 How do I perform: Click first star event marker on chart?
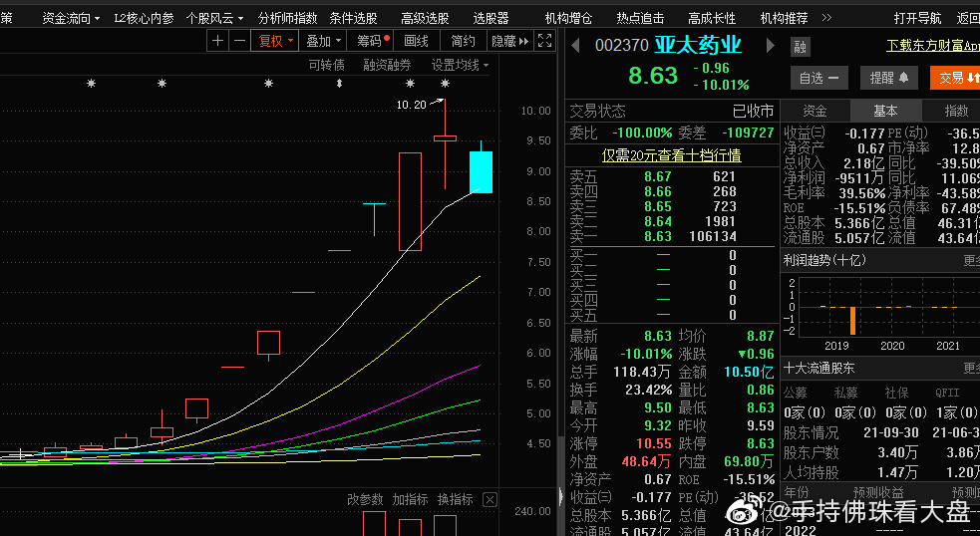click(92, 83)
